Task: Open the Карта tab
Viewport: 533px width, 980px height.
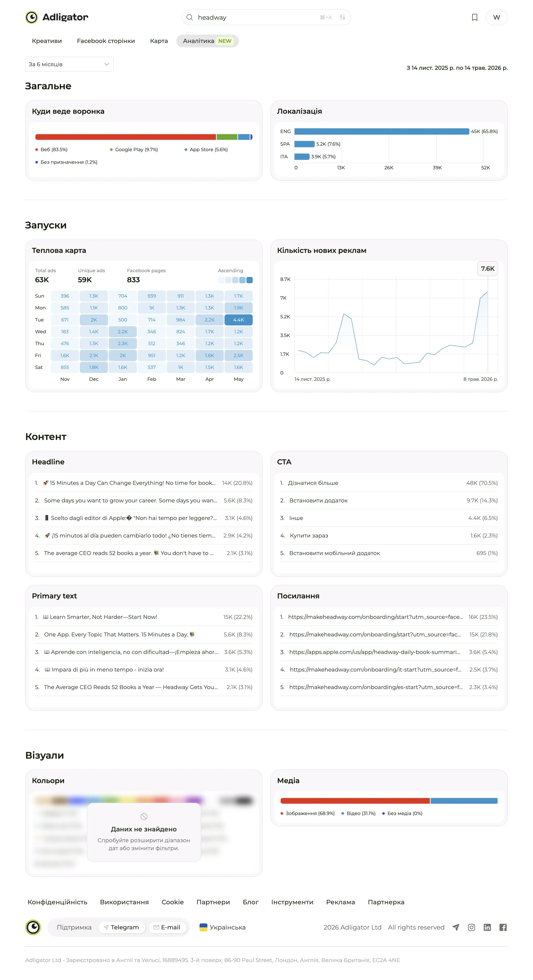Action: 159,41
